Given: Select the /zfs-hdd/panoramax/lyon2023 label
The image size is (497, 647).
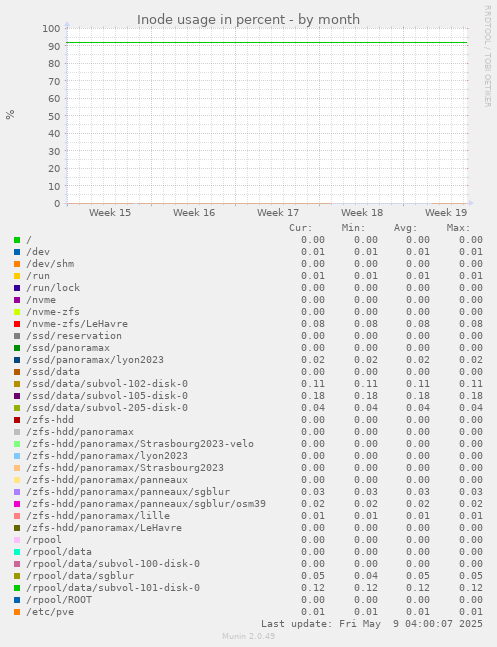Looking at the screenshot, I should click(x=107, y=456).
